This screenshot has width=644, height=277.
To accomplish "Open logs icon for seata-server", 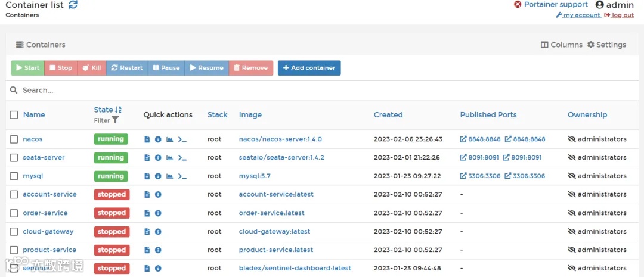I will tap(147, 158).
